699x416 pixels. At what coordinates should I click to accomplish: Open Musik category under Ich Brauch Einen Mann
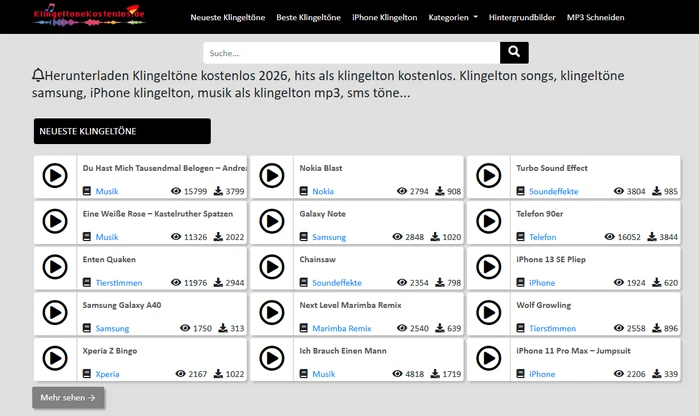[x=324, y=374]
